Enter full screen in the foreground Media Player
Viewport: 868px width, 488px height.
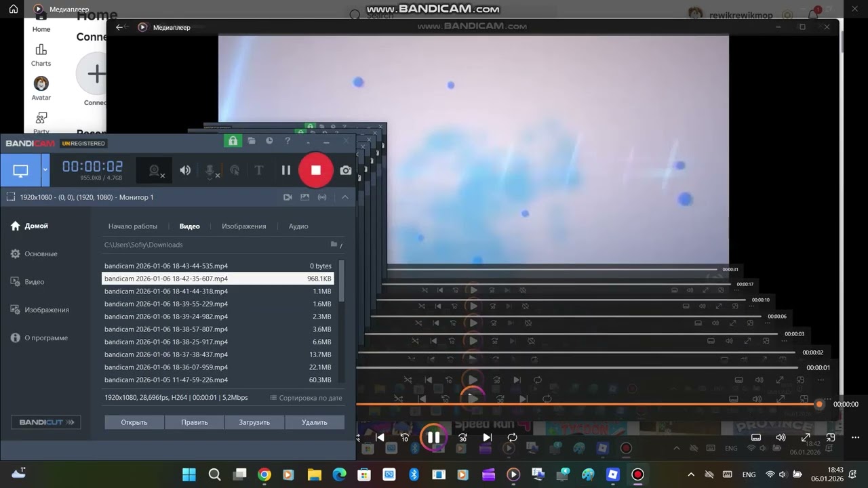pos(806,438)
